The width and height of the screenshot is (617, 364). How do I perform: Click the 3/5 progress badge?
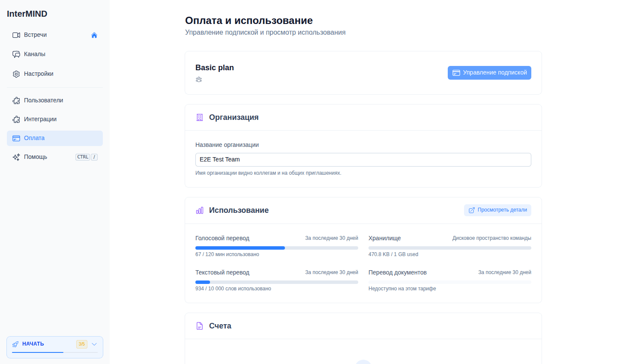(x=81, y=344)
